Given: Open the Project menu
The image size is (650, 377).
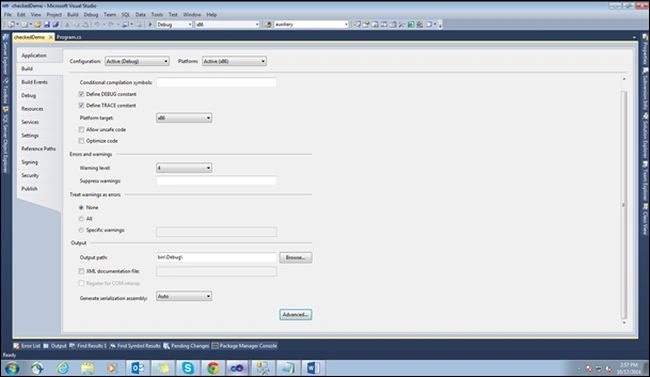Looking at the screenshot, I should tap(54, 15).
